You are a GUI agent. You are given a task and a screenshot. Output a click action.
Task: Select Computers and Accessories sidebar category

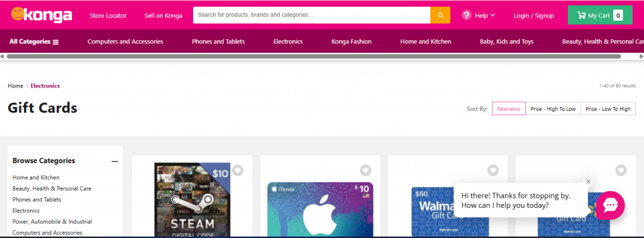point(47,233)
